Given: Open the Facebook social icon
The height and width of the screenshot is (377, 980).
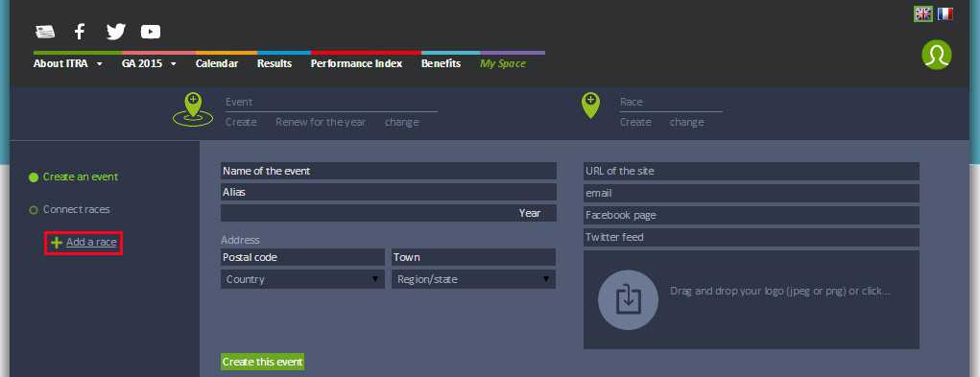Looking at the screenshot, I should click(x=80, y=32).
